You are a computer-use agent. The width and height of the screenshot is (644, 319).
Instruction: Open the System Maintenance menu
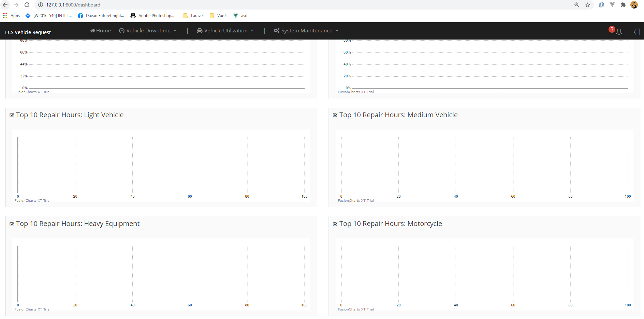point(306,31)
